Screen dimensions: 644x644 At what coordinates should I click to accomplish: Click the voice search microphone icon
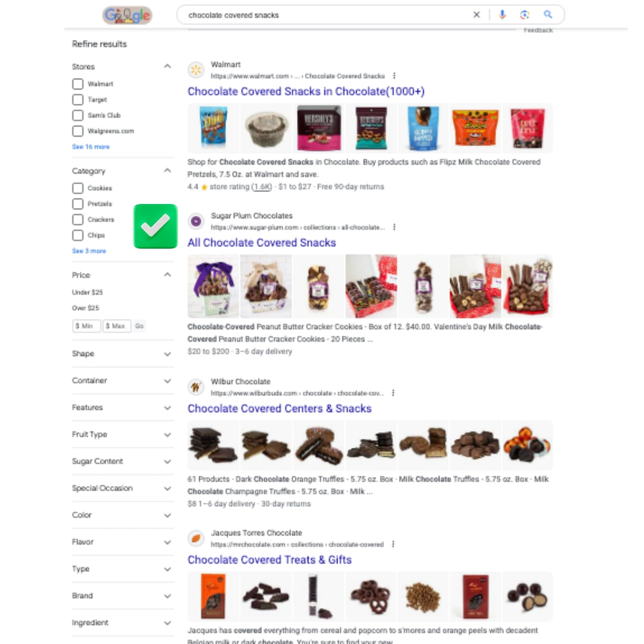[502, 15]
